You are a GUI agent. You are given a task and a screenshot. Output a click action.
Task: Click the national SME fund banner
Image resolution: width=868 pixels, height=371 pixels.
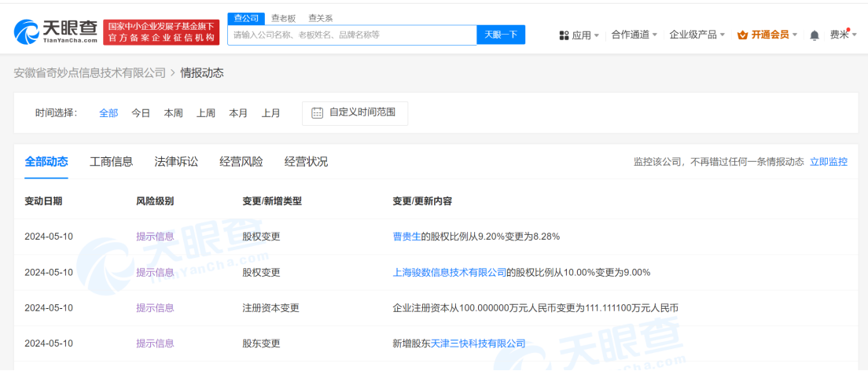[162, 32]
